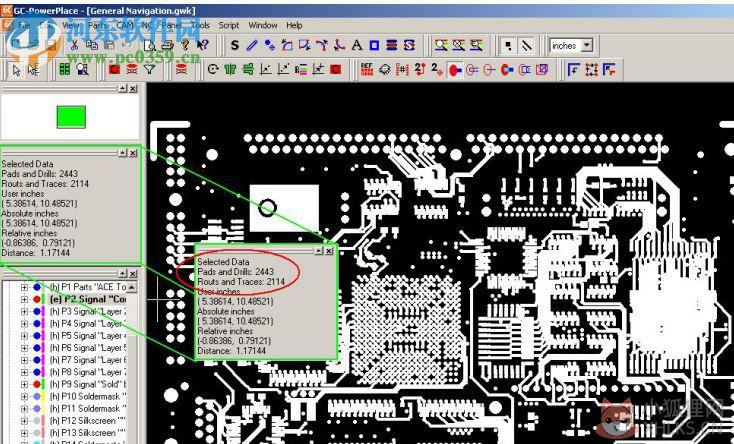Click the Copy toolbar icon
Image resolution: width=734 pixels, height=444 pixels.
92,45
